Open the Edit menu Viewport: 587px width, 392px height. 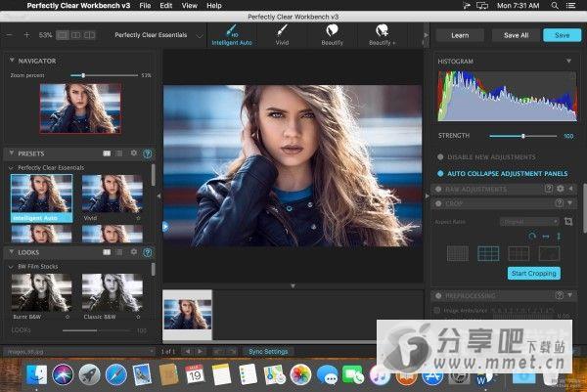point(166,6)
